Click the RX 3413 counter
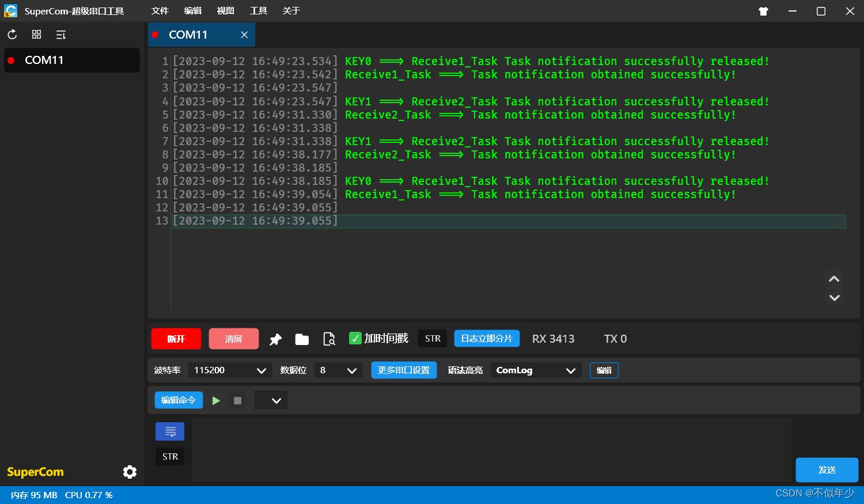Screen dimensions: 864x504 (x=553, y=339)
